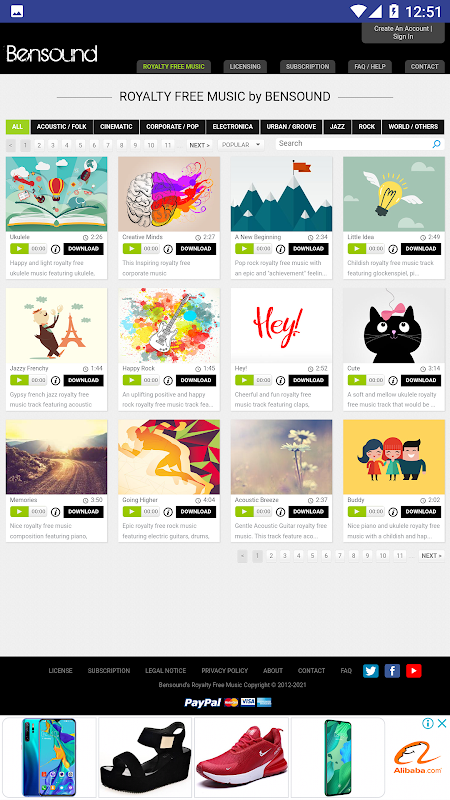Play the Ukulele track
Screen dimensions: 450x800
19,249
